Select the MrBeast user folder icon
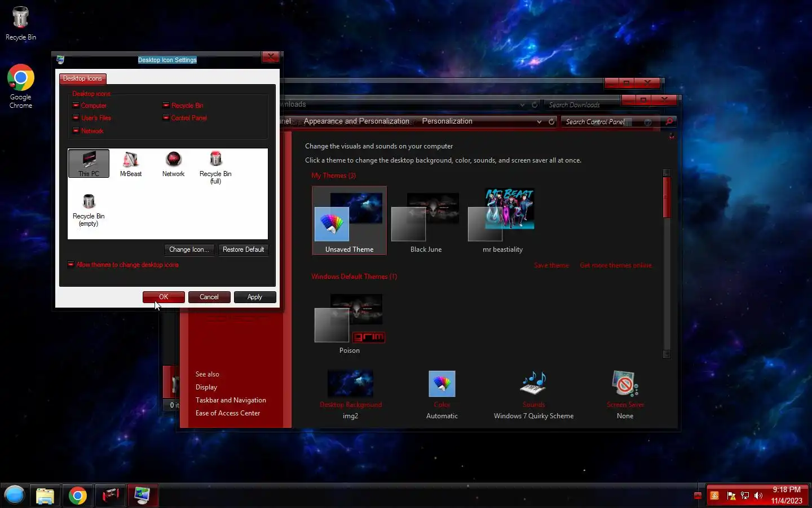 click(x=131, y=164)
